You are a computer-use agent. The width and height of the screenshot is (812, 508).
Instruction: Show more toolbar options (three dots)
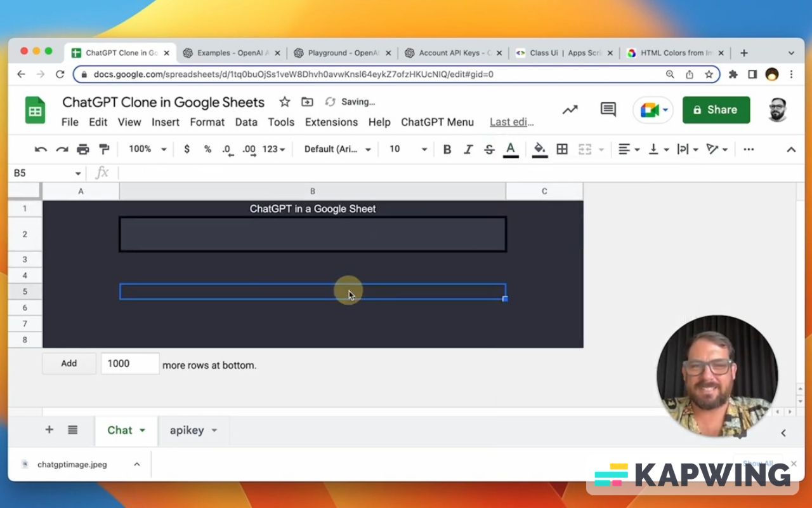point(749,149)
